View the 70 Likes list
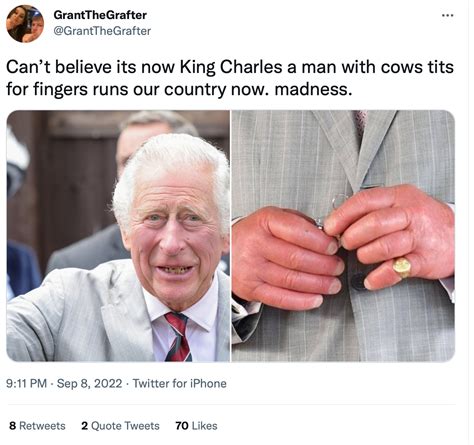Viewport: 474px width, 445px height. pyautogui.click(x=196, y=426)
